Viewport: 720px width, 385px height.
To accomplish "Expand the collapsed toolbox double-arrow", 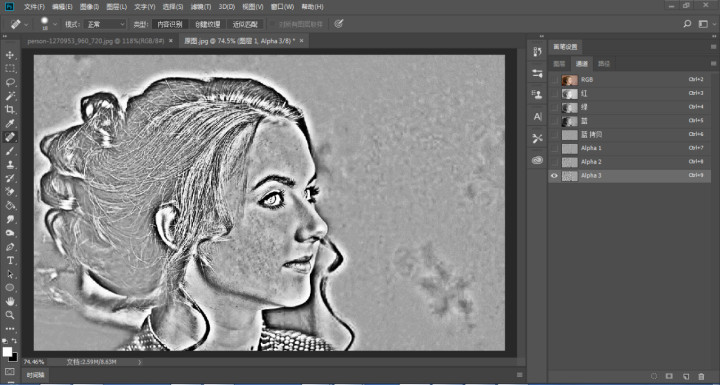I will tap(5, 36).
